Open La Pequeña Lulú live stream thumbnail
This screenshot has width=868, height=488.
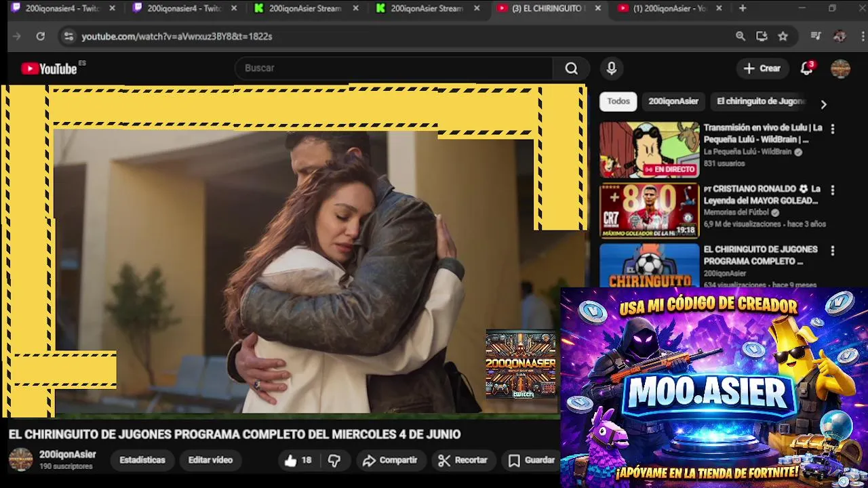[649, 150]
